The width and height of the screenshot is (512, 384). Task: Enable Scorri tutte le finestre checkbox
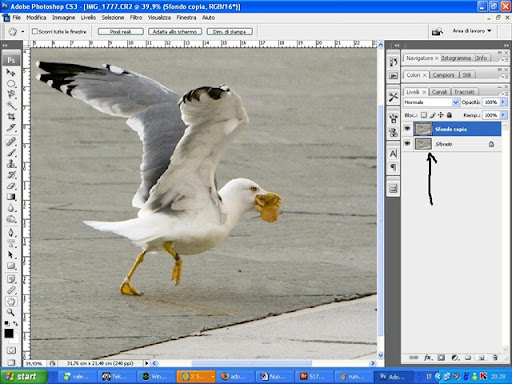[35, 31]
